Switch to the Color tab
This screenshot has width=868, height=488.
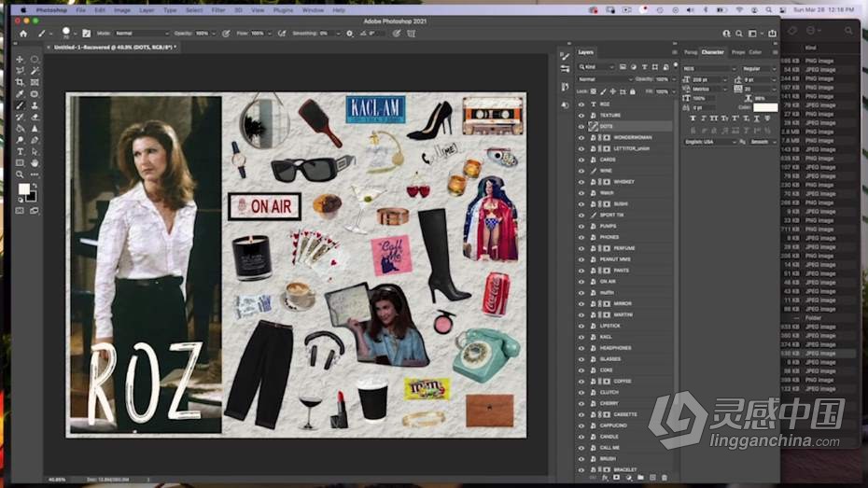(x=756, y=52)
